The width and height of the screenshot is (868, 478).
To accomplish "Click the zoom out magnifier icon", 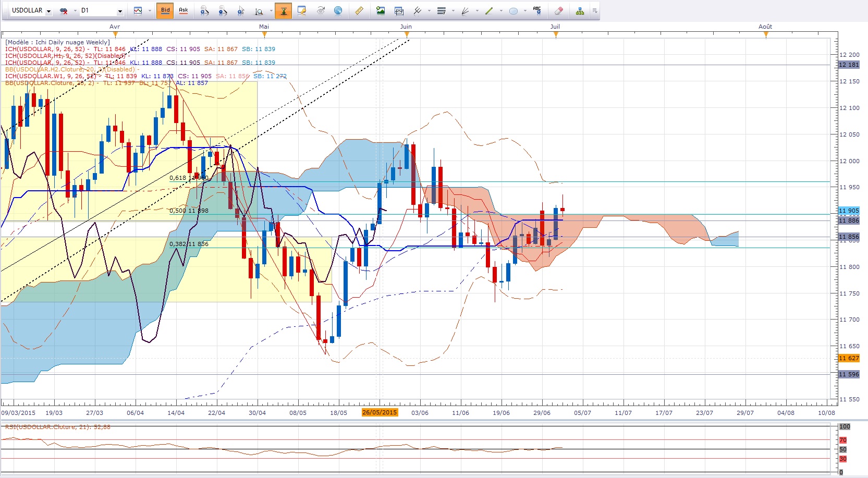I will pyautogui.click(x=223, y=10).
